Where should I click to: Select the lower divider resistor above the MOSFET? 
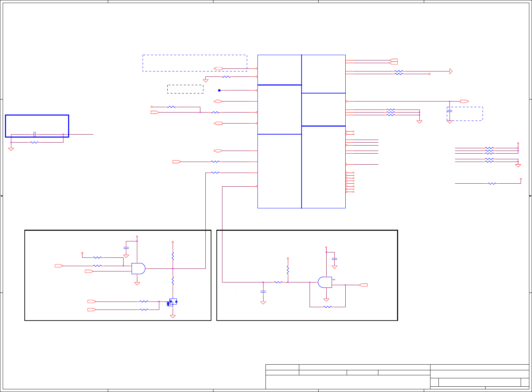point(173,280)
